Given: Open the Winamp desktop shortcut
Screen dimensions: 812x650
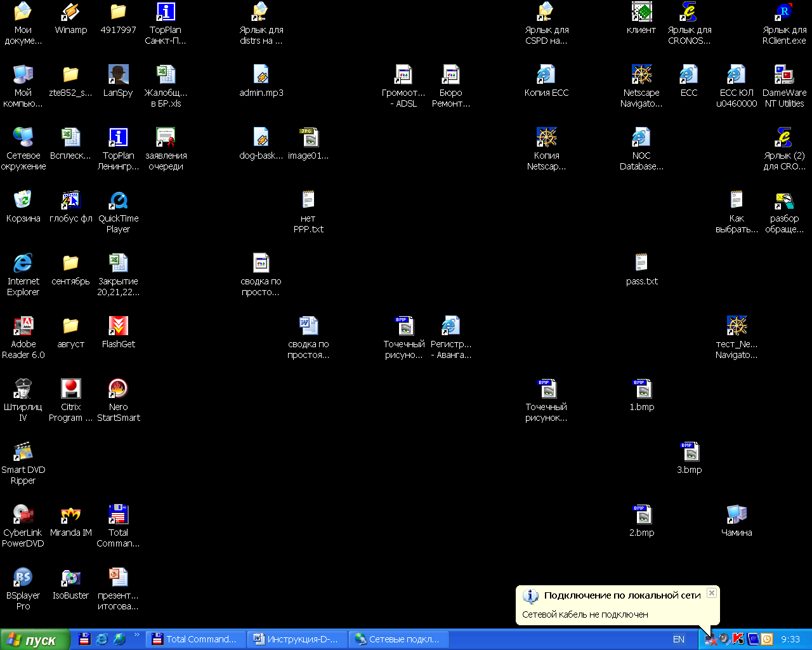Looking at the screenshot, I should [x=70, y=18].
